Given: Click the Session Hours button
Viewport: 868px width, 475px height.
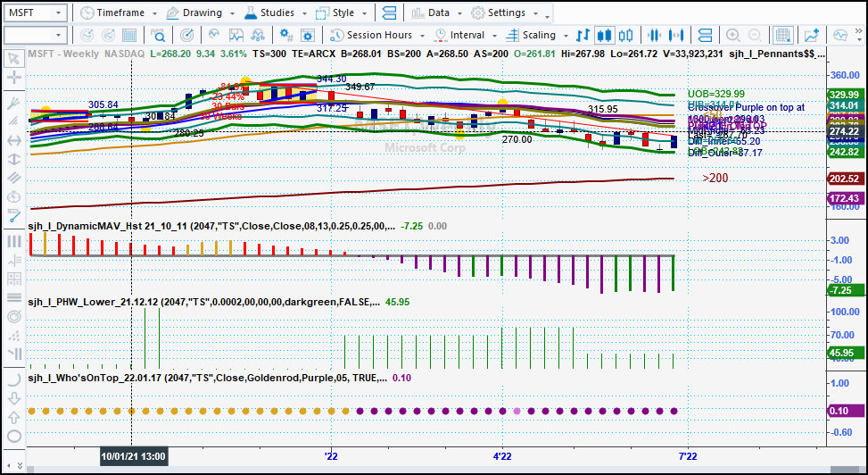Looking at the screenshot, I should [372, 36].
